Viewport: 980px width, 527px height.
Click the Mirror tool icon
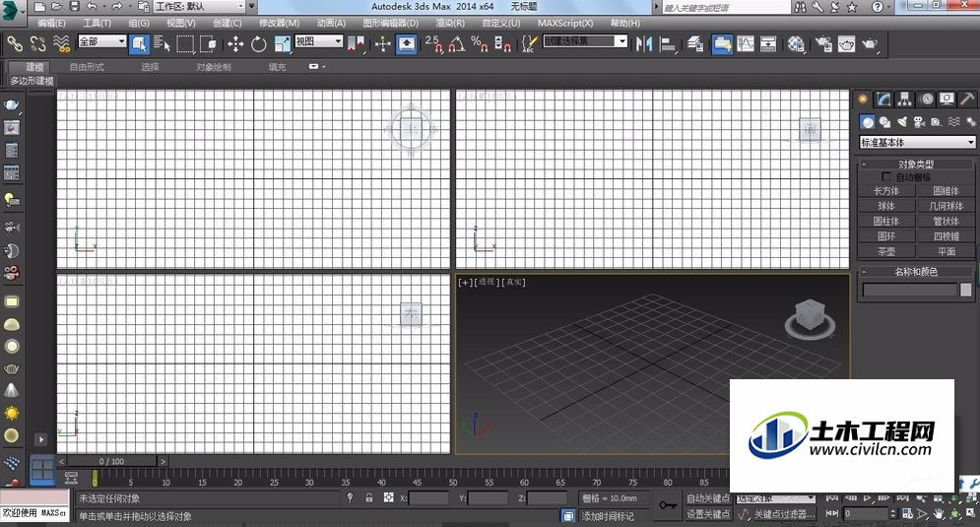pyautogui.click(x=644, y=43)
